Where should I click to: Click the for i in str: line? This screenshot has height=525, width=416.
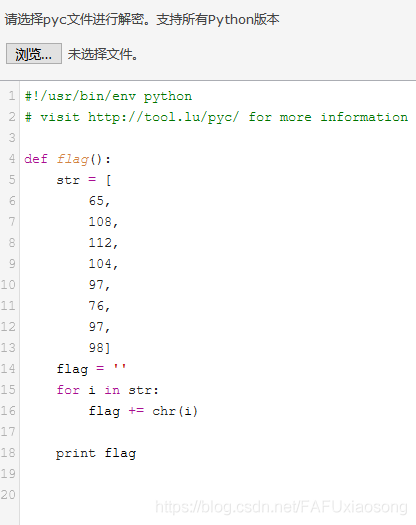click(108, 390)
